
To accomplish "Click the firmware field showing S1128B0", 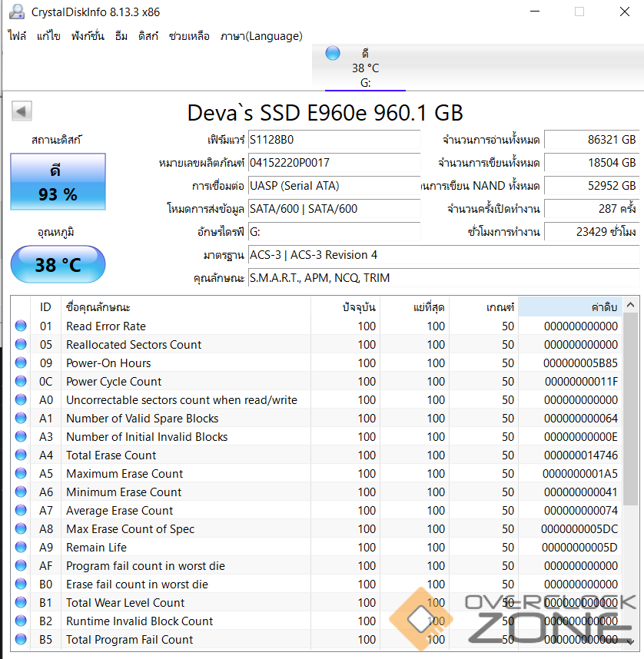I will coord(334,140).
